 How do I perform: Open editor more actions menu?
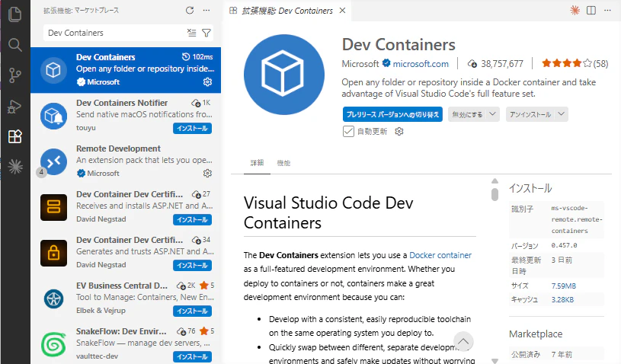(x=607, y=11)
